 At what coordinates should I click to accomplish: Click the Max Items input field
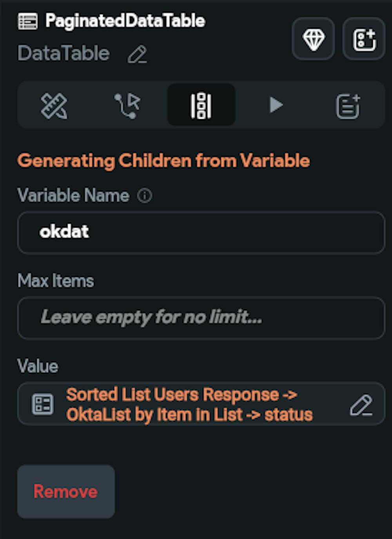click(201, 318)
